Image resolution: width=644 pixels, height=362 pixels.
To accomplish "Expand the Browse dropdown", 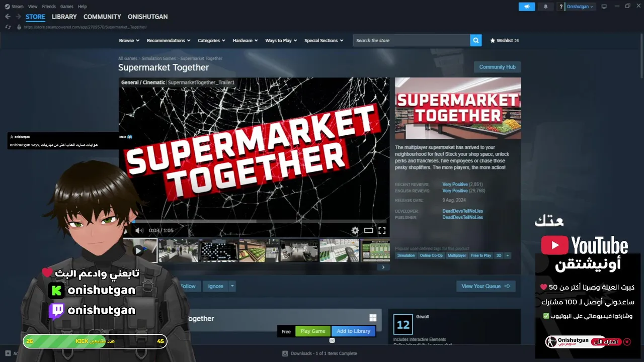I will [x=129, y=41].
